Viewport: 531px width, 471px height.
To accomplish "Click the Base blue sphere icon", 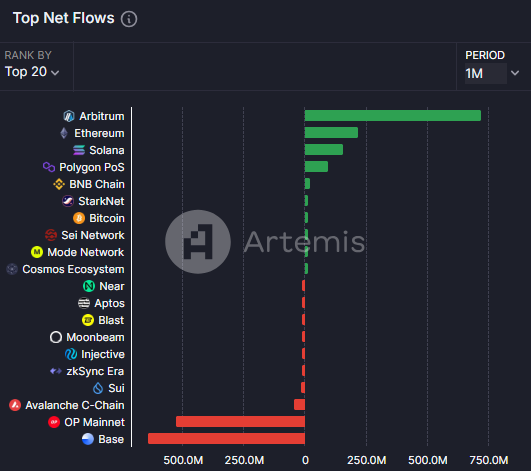I will pyautogui.click(x=88, y=439).
